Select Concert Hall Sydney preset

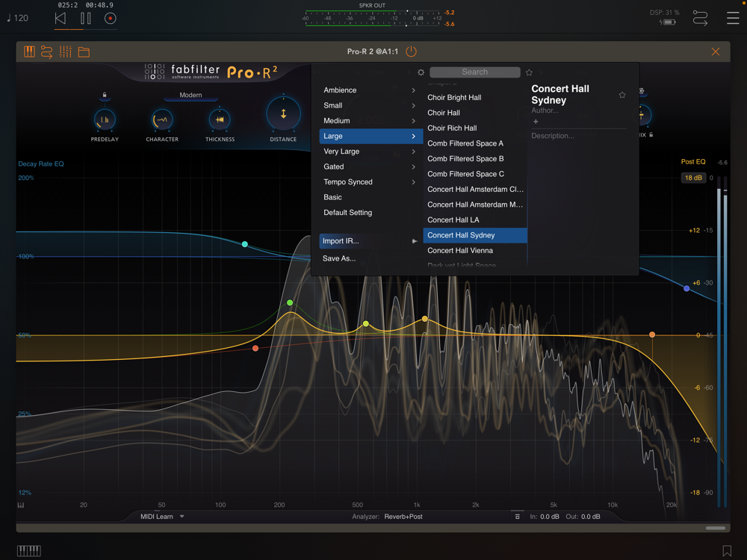coord(475,234)
